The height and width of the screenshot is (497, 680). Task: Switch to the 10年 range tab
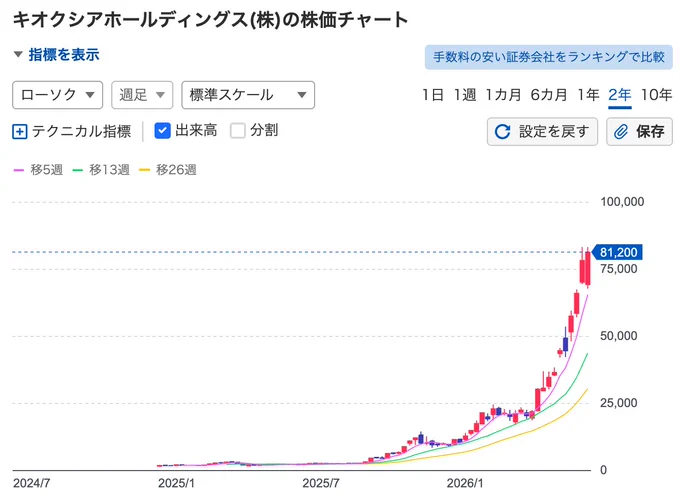coord(657,95)
